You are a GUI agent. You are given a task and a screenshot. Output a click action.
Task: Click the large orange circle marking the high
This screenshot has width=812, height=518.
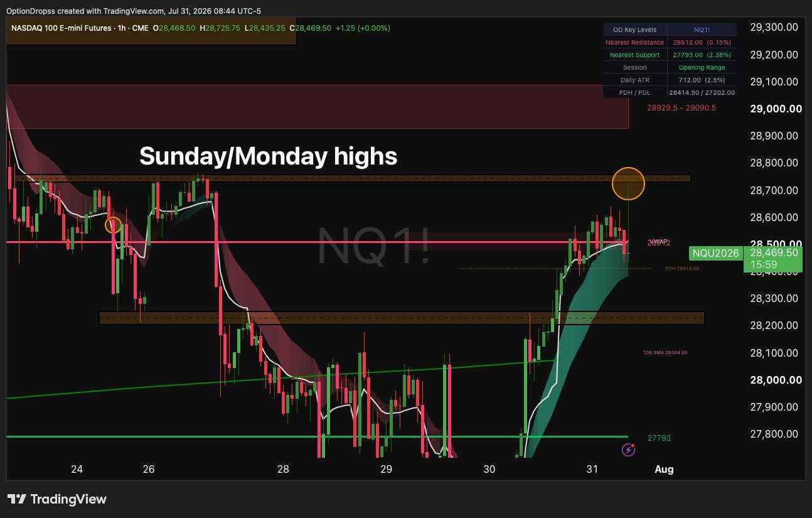(x=628, y=183)
